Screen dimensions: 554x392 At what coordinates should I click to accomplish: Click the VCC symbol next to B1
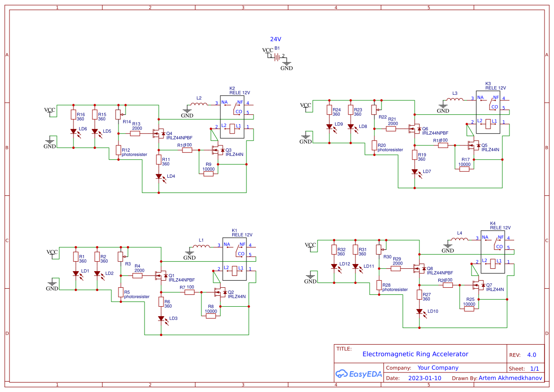[267, 49]
